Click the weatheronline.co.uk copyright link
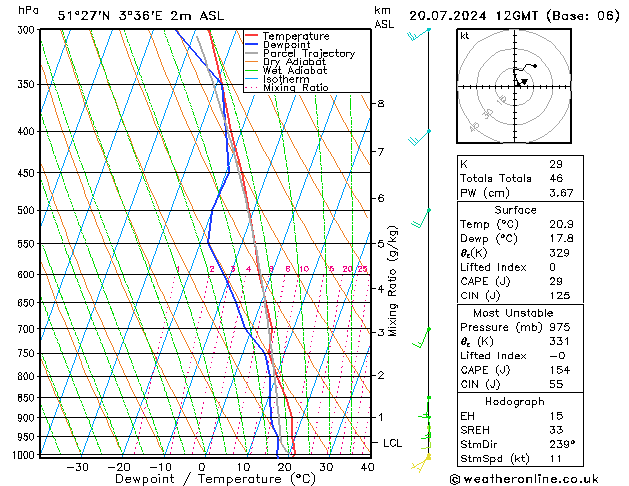629x486 pixels. [524, 479]
